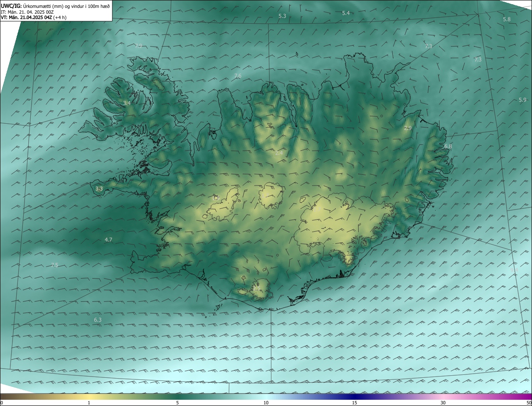Image resolution: width=532 pixels, height=406 pixels.
Task: Click the 50 tick label on the colour scale
Action: click(529, 403)
